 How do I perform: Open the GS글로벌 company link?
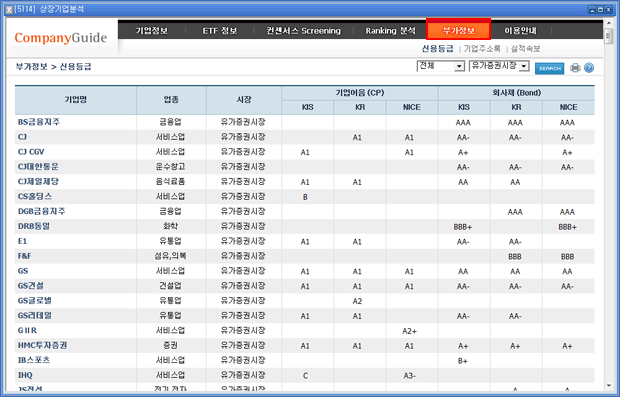(35, 301)
